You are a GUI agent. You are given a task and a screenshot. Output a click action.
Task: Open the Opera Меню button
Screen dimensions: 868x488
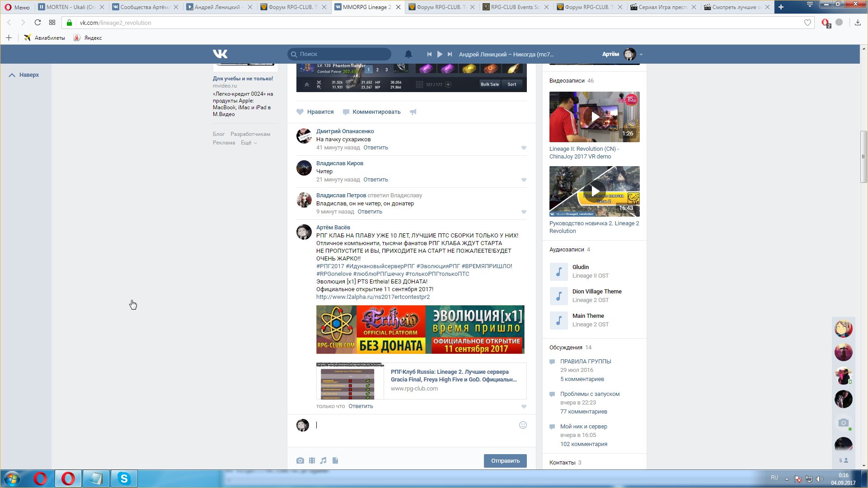pos(17,7)
